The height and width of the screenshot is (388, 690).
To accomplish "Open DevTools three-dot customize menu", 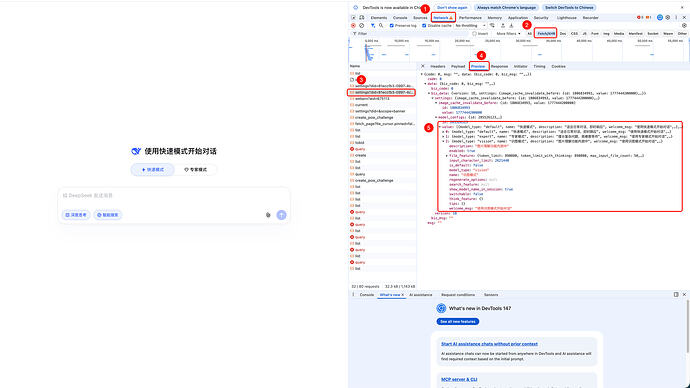I will click(x=676, y=18).
